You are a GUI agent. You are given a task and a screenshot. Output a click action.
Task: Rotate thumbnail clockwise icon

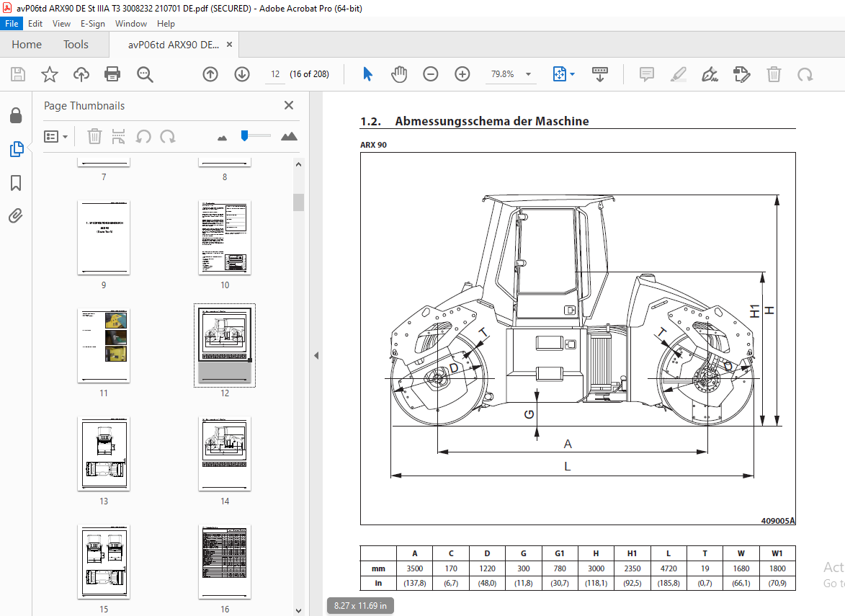(168, 136)
